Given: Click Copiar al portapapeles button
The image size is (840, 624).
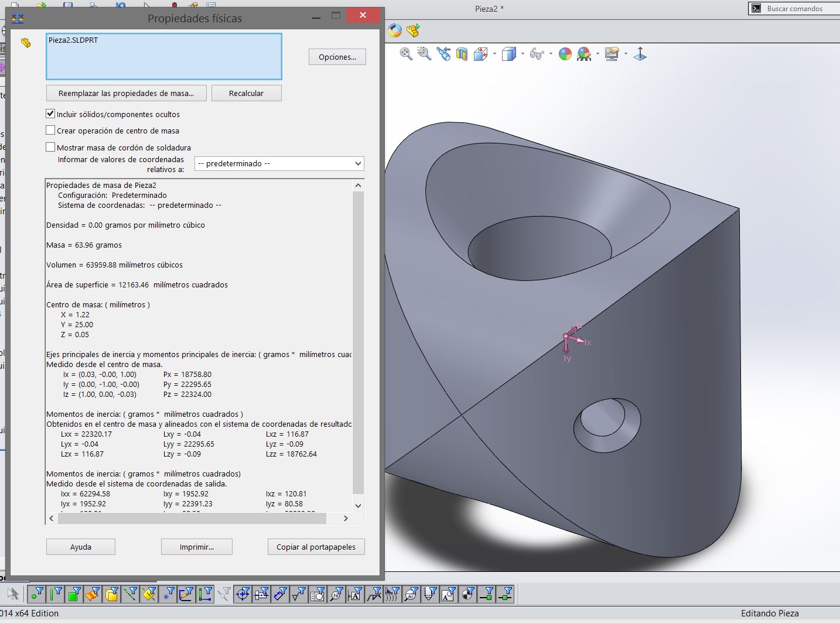Looking at the screenshot, I should point(316,547).
